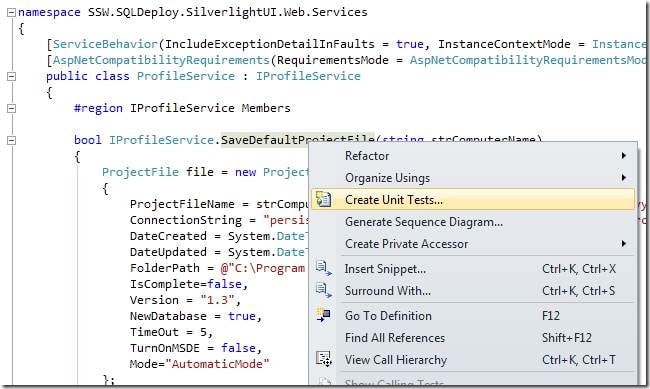Click the ProjectFileName property name
This screenshot has height=389, width=650.
pyautogui.click(x=182, y=204)
